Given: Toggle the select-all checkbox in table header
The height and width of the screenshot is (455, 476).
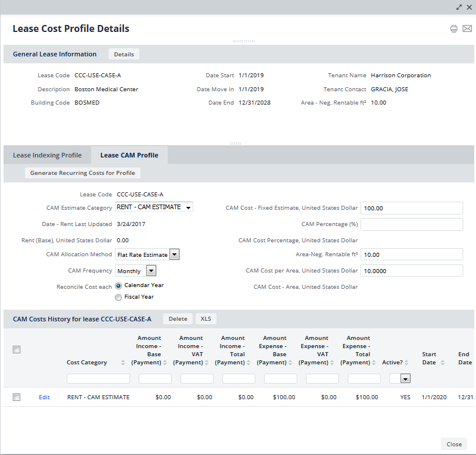Looking at the screenshot, I should [17, 349].
